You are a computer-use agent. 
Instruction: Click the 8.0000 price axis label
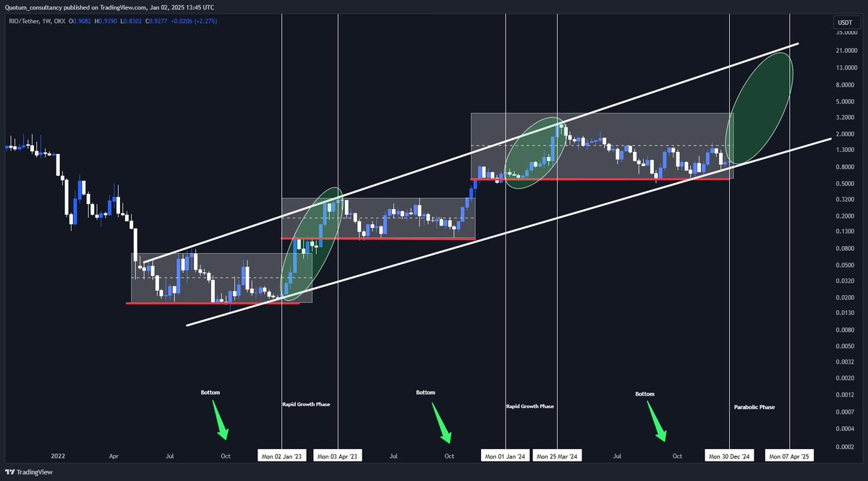(x=846, y=84)
